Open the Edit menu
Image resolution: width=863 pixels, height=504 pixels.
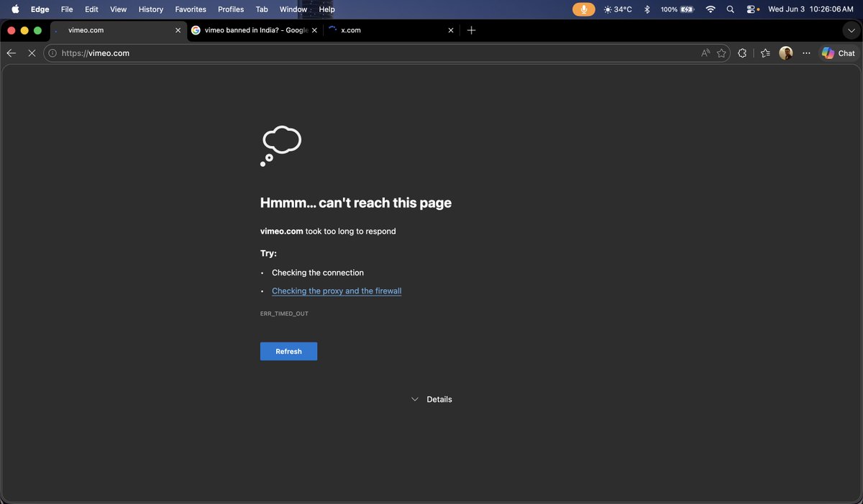(91, 9)
